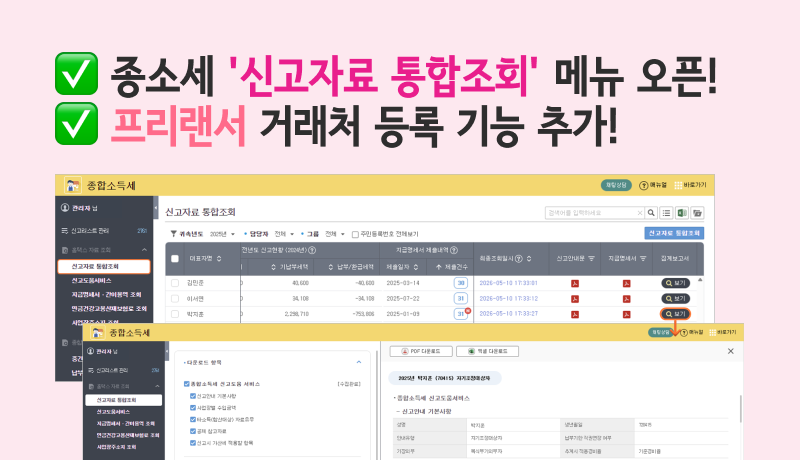Collapse the 다운로드 항목 panel chevron
Screen dimensions: 800x460
359,362
